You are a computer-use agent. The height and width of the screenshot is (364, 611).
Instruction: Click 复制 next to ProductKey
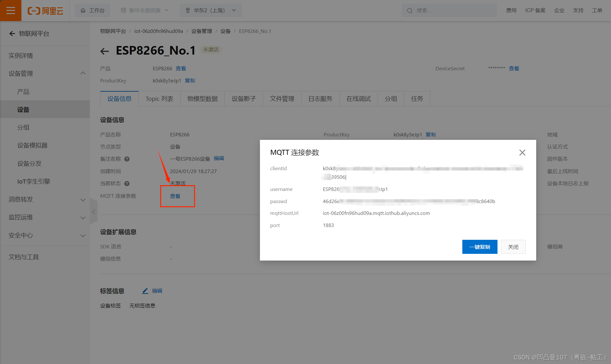pos(190,80)
